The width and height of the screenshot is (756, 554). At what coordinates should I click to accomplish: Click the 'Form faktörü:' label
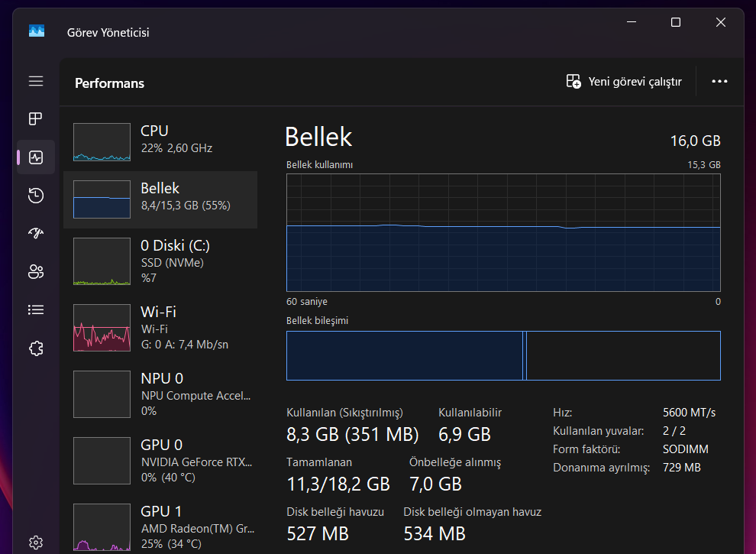coord(586,449)
